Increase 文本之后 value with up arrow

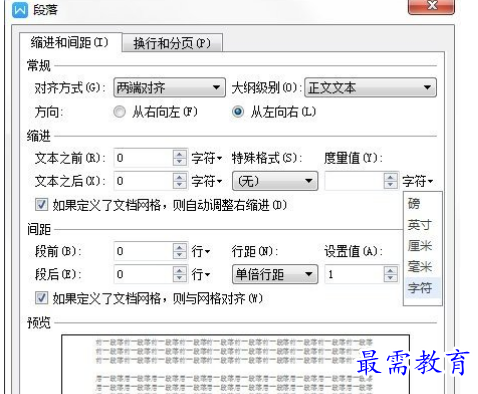pyautogui.click(x=180, y=177)
